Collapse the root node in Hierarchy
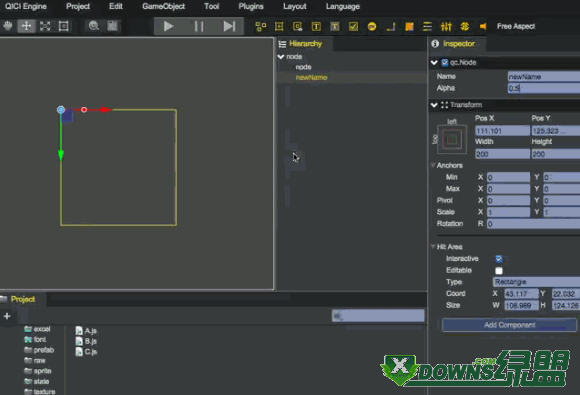The width and height of the screenshot is (580, 395). pos(281,57)
